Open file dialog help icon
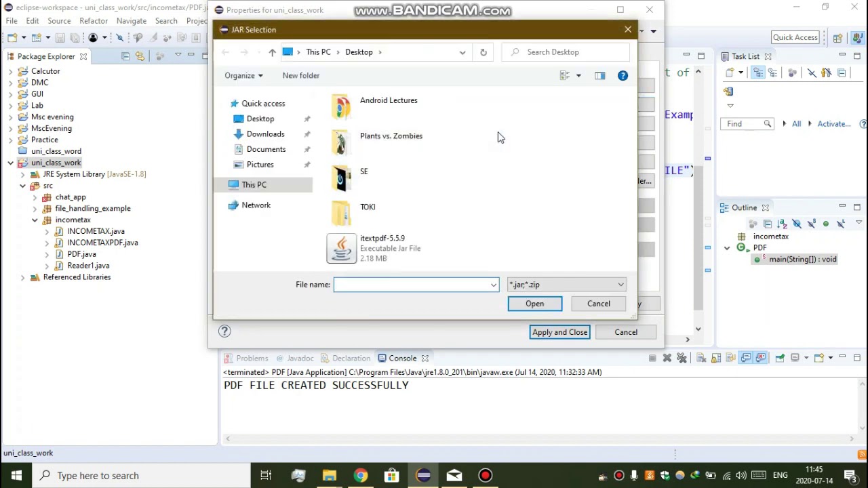 [623, 75]
